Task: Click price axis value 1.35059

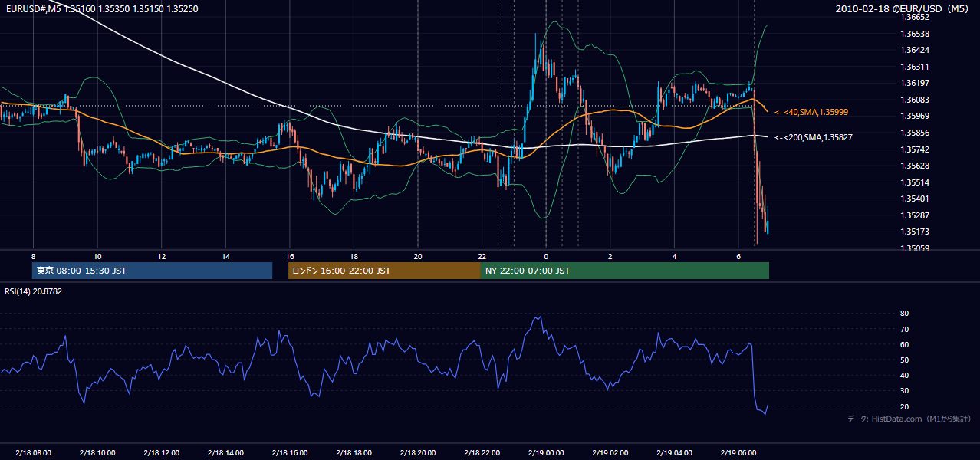Action: (915, 248)
